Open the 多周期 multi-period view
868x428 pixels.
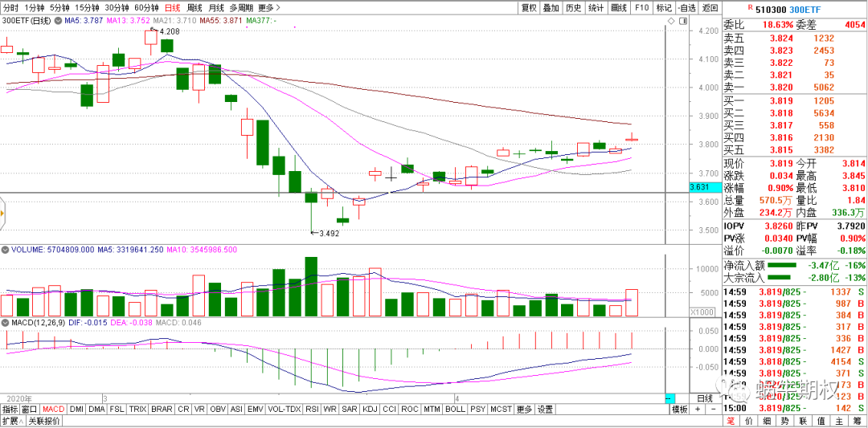[x=242, y=8]
